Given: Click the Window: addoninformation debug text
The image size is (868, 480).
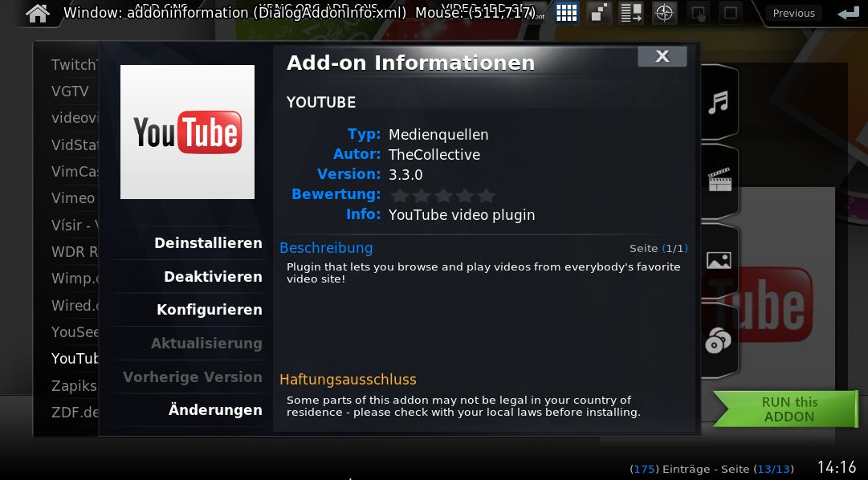Looking at the screenshot, I should (x=299, y=13).
